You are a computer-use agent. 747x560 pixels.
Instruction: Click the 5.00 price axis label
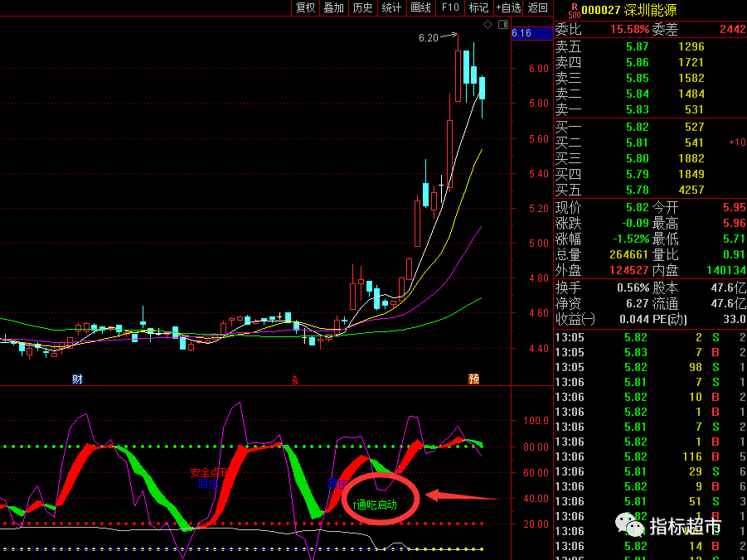[x=539, y=244]
